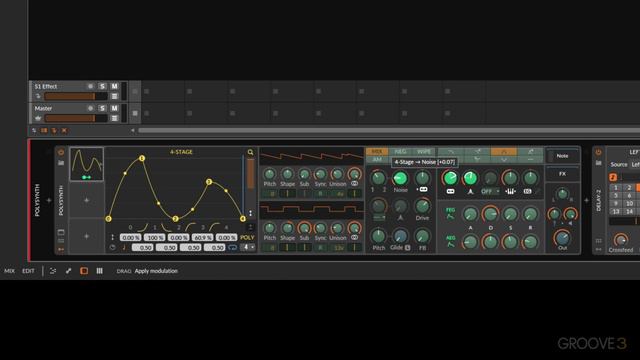The height and width of the screenshot is (360, 640).
Task: Click the clock icon in 4-Stage timing row
Action: [x=113, y=247]
